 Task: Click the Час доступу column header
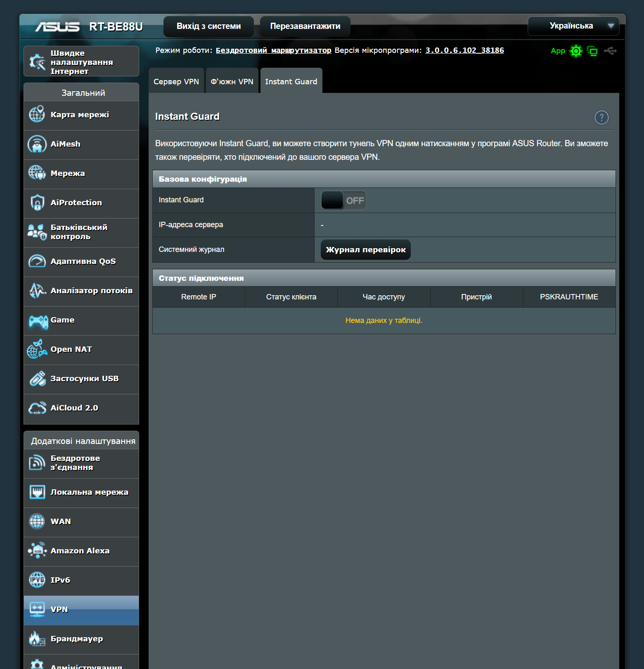pos(384,297)
